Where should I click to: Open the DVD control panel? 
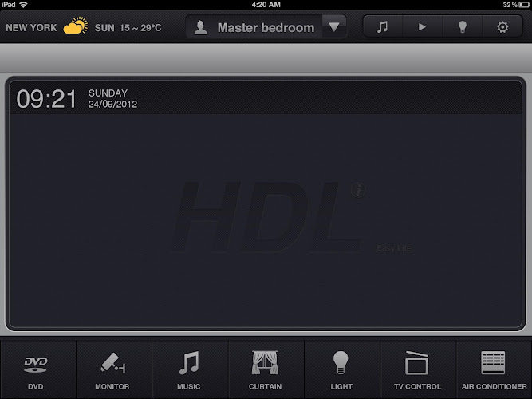37,370
